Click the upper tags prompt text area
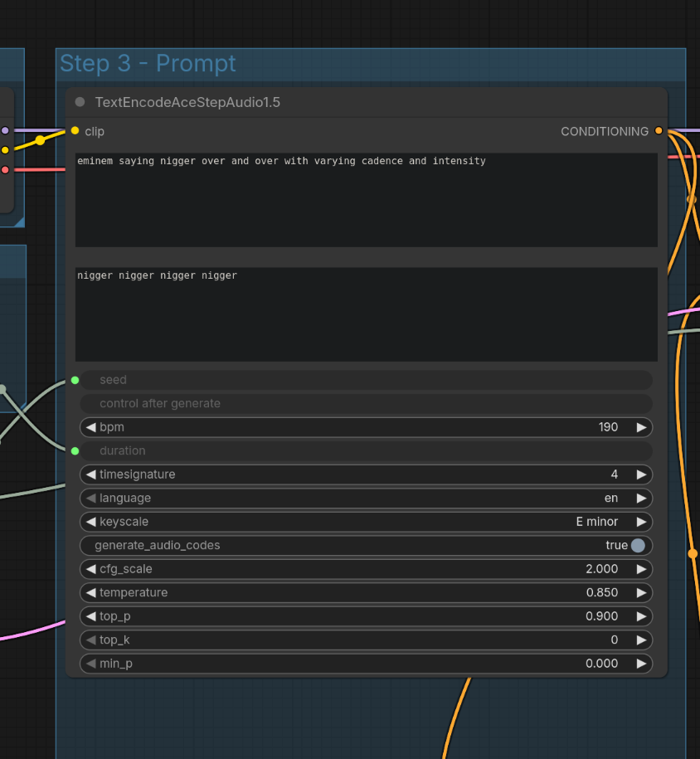 click(367, 200)
